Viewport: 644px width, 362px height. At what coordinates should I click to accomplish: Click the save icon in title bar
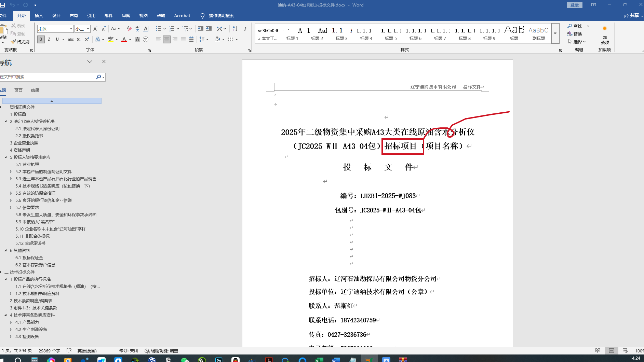point(2,5)
